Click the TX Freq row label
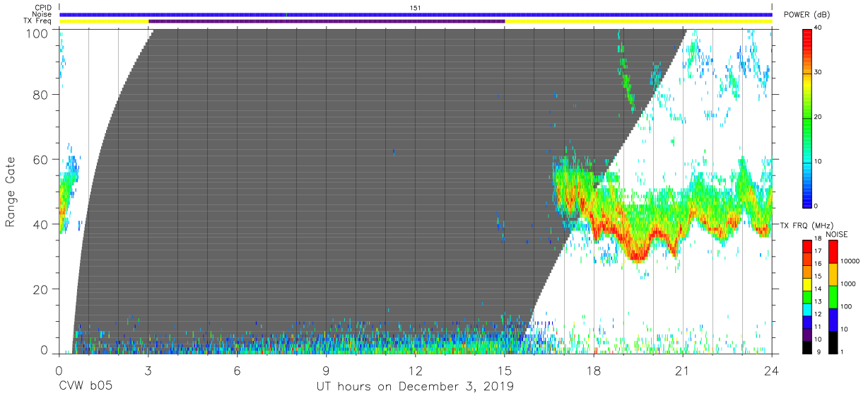Viewport: 868px width, 401px height. point(38,21)
